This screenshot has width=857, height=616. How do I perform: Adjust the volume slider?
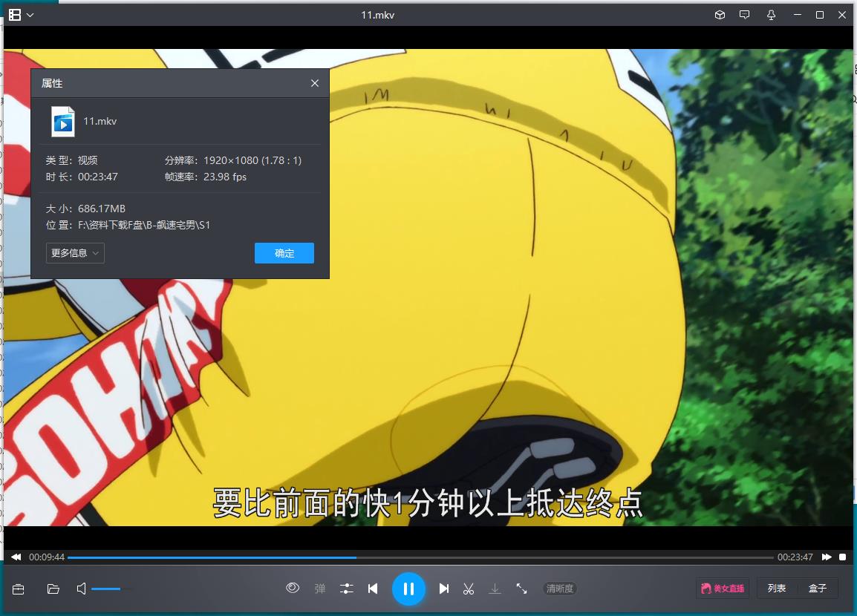point(112,589)
